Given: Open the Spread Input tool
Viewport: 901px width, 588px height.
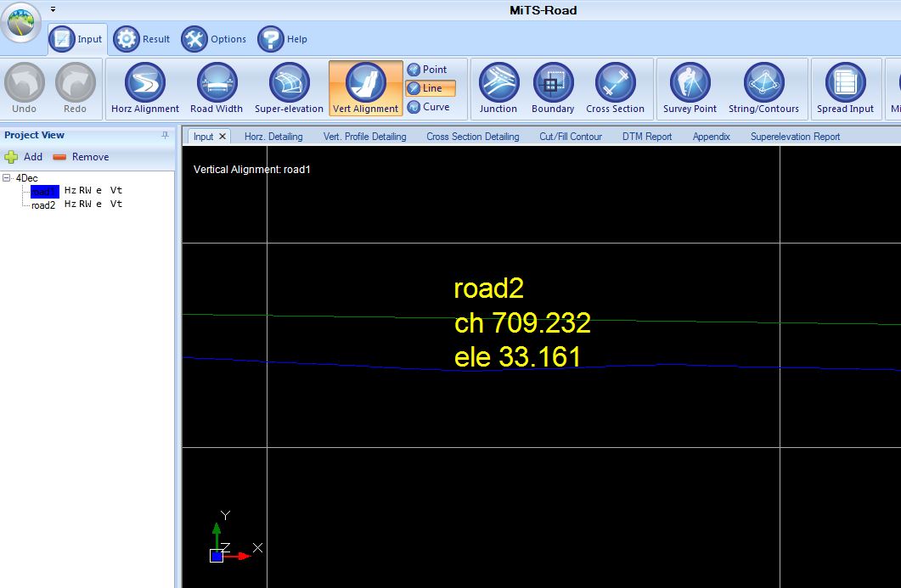Looking at the screenshot, I should click(x=845, y=88).
